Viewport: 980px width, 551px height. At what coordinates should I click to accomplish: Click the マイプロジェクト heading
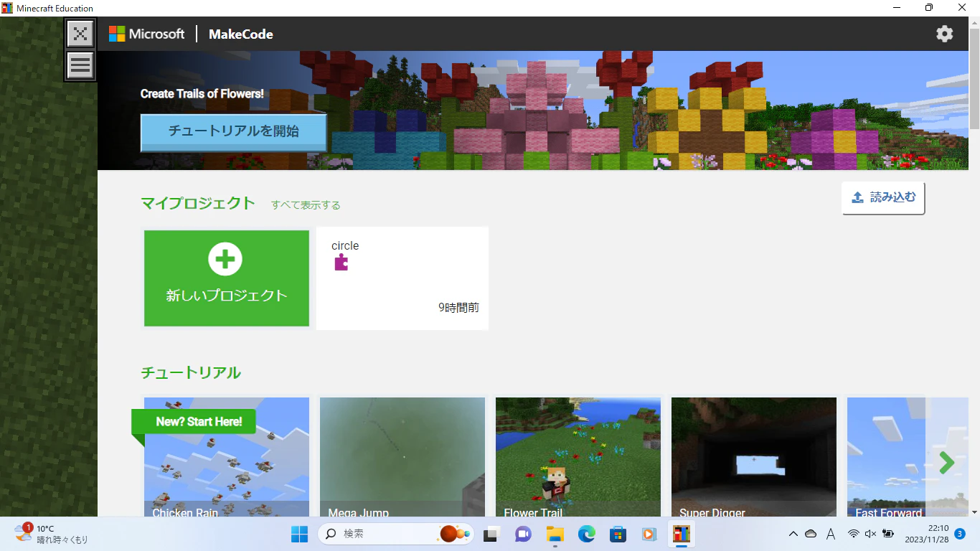pos(198,203)
